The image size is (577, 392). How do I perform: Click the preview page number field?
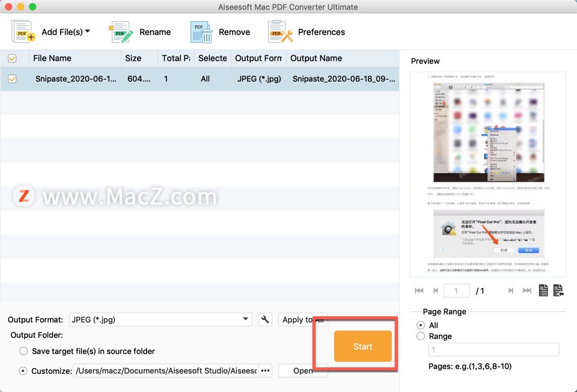coord(456,291)
